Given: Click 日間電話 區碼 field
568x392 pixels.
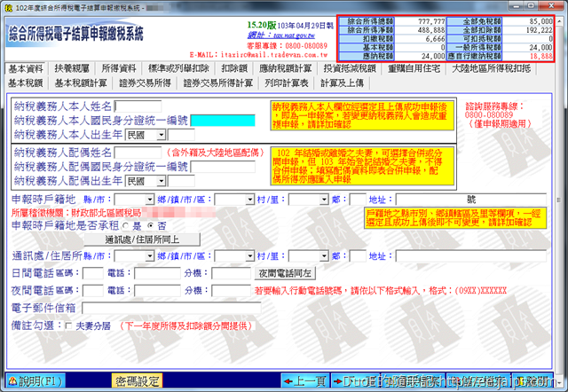Looking at the screenshot, I should coord(92,273).
